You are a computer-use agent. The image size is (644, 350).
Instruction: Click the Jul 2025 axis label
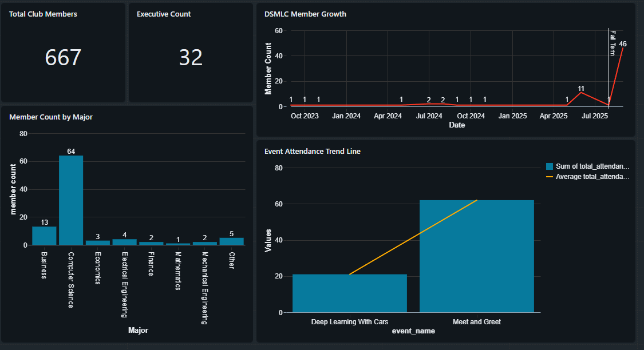coord(595,116)
